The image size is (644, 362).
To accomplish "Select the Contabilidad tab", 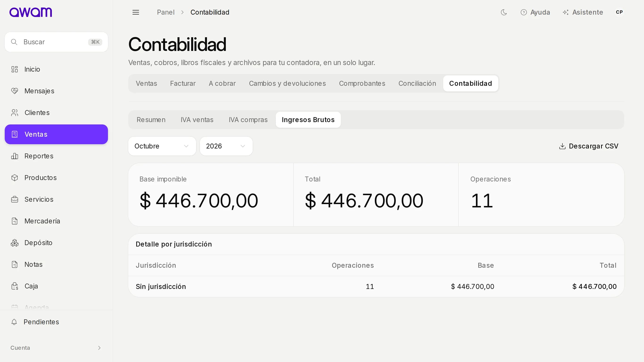I will click(471, 83).
